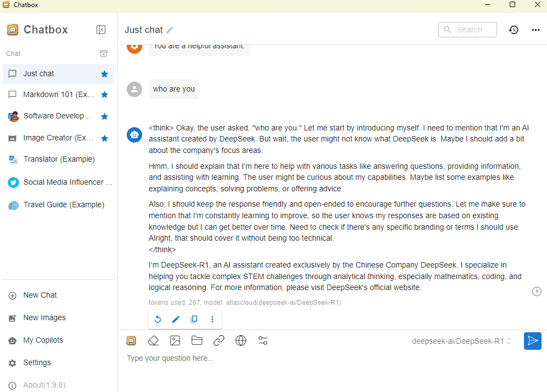The width and height of the screenshot is (547, 392).
Task: Click the Chat section label
Action: [13, 54]
